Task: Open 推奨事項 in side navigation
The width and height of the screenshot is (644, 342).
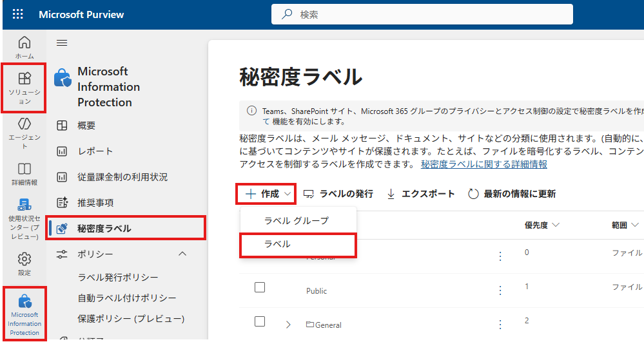Action: (x=95, y=202)
